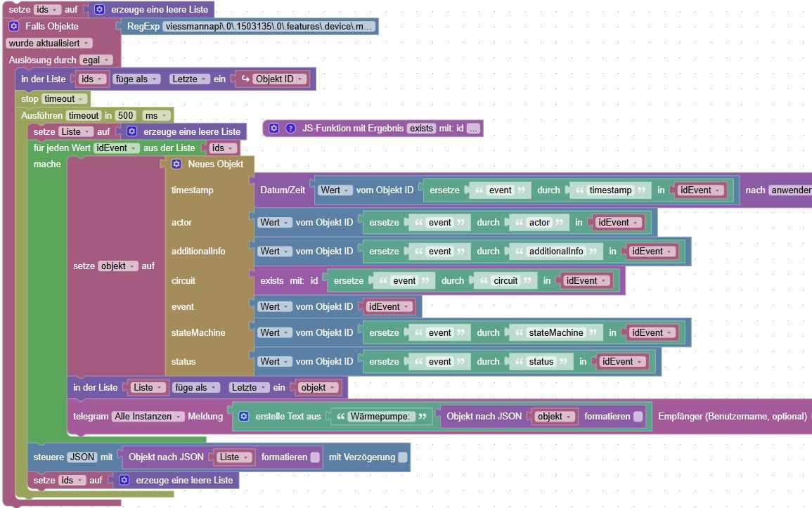The image size is (812, 508).
Task: Enable the 'mit Verzögerung' checkbox
Action: point(403,457)
